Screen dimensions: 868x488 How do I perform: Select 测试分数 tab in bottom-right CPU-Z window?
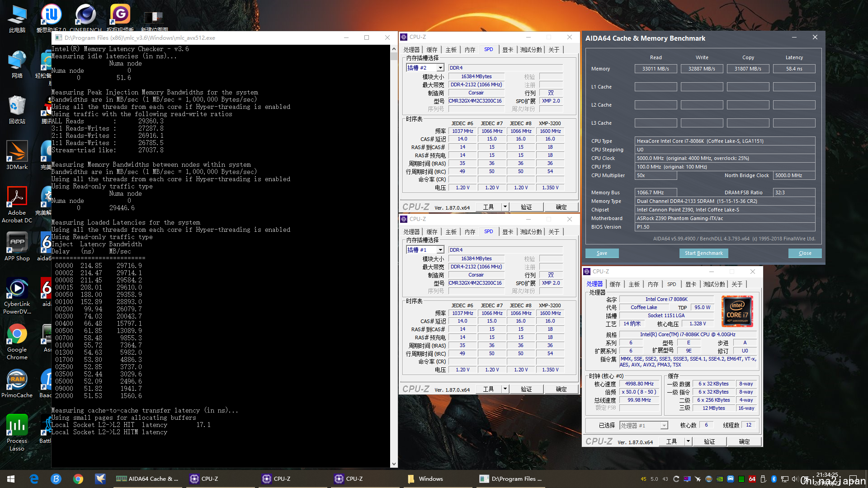click(714, 284)
